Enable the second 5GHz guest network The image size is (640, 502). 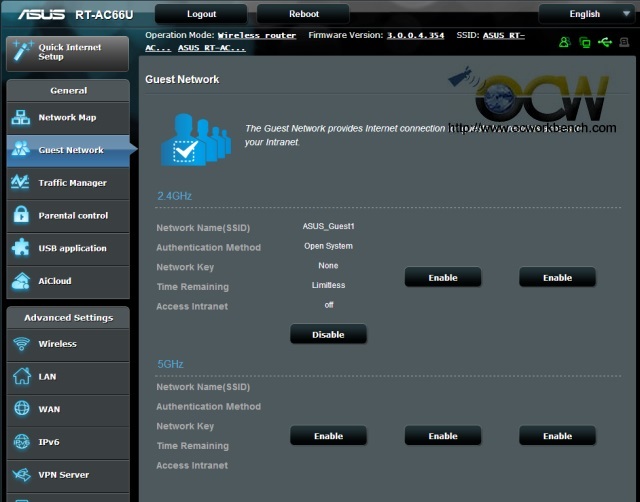(x=443, y=436)
